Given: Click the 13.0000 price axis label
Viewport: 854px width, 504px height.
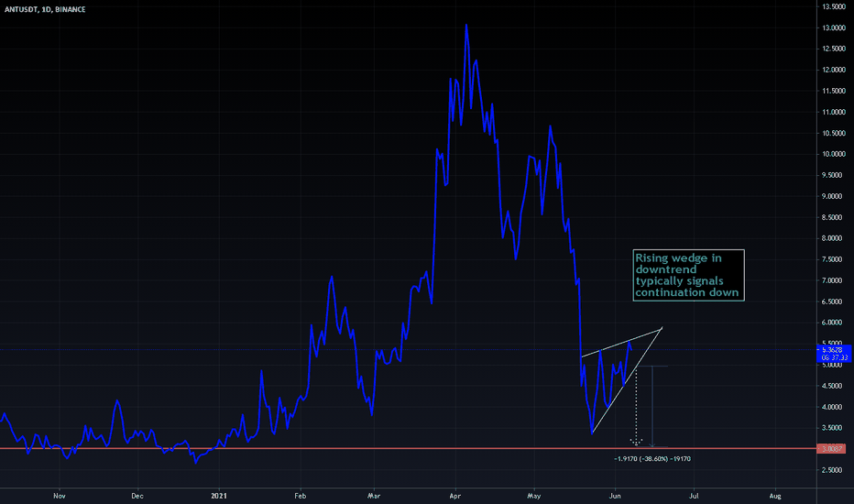Looking at the screenshot, I should point(834,27).
